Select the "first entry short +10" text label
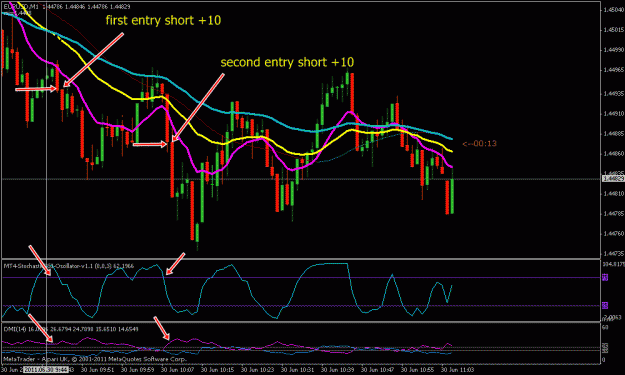625x375 pixels. click(163, 20)
